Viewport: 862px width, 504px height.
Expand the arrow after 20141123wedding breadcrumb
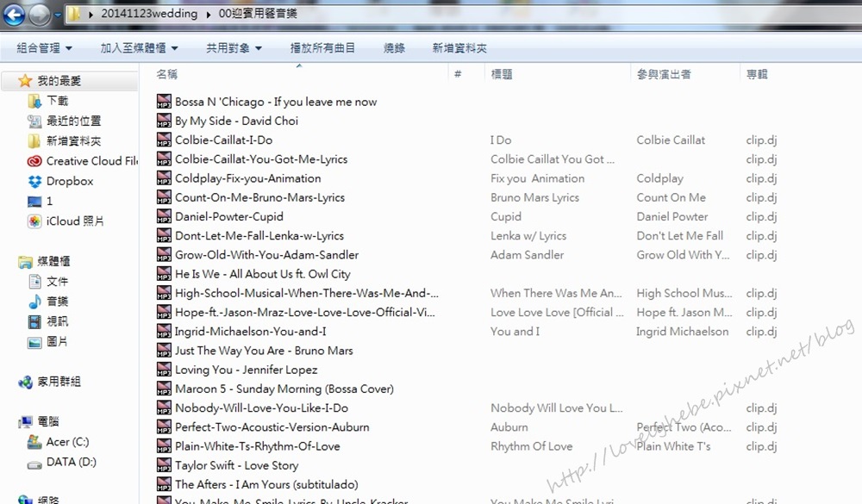[209, 15]
